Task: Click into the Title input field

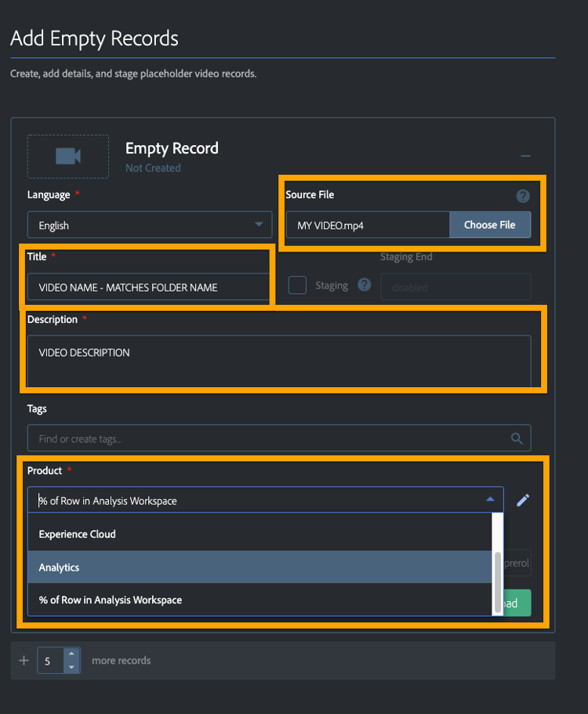Action: (148, 288)
